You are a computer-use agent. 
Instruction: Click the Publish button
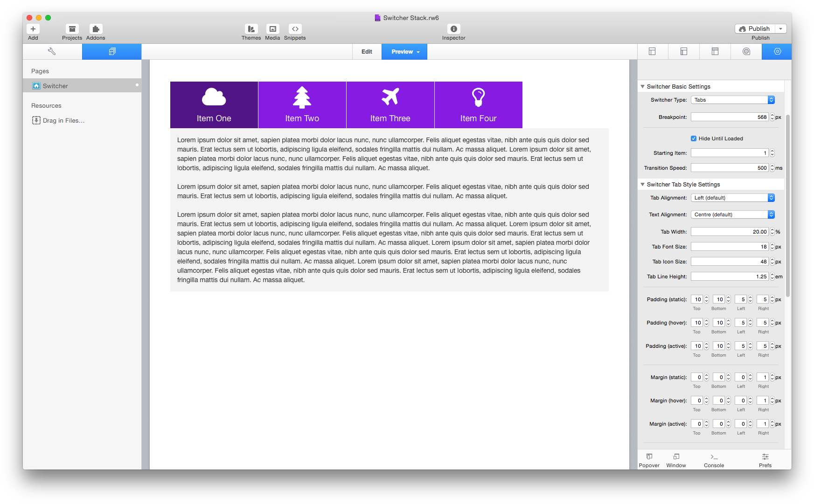tap(755, 29)
